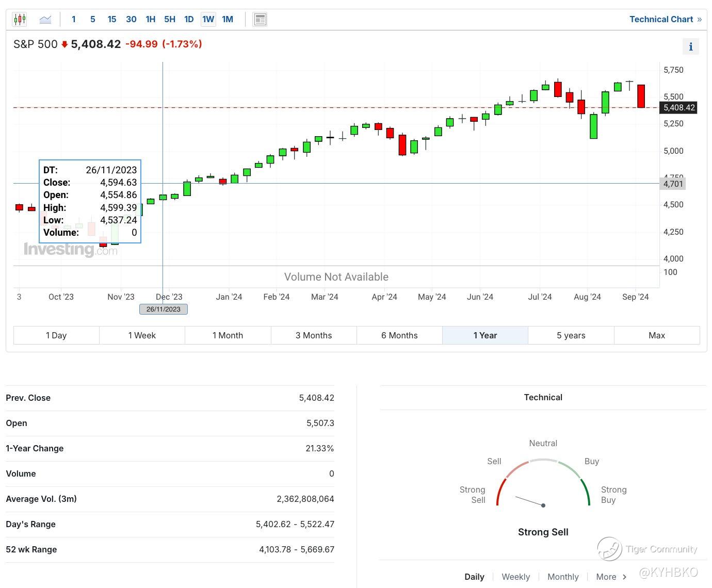The width and height of the screenshot is (712, 588).
Task: Switch to the area chart icon
Action: [45, 20]
